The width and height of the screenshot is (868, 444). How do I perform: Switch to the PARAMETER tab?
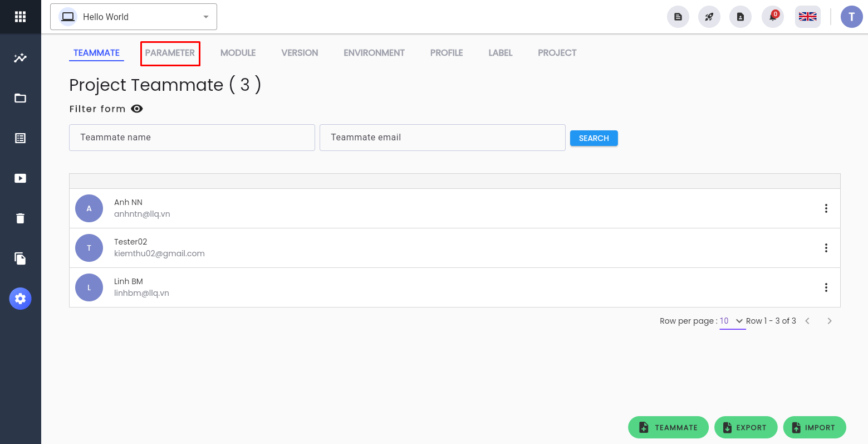coord(170,53)
